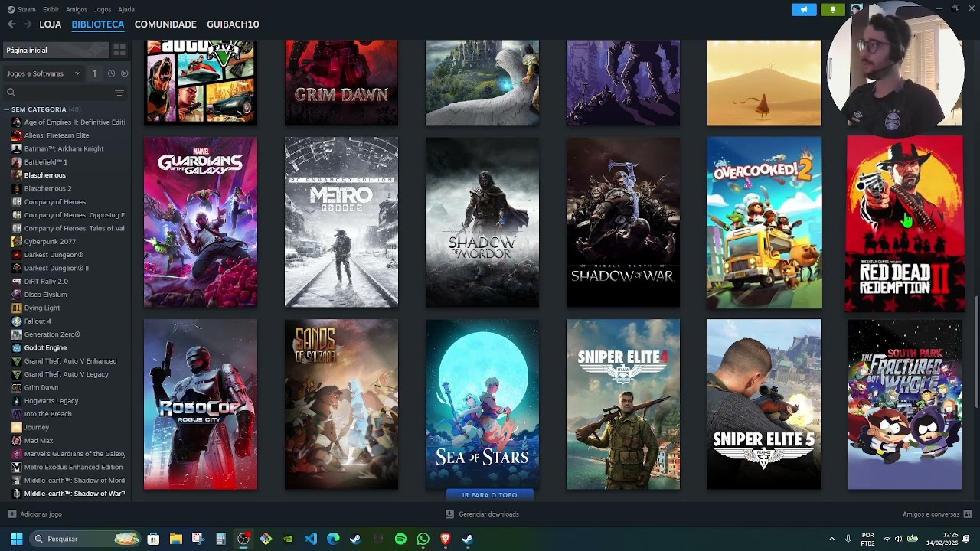Open Overcooked! 2 cover art
The width and height of the screenshot is (980, 551).
tap(764, 222)
